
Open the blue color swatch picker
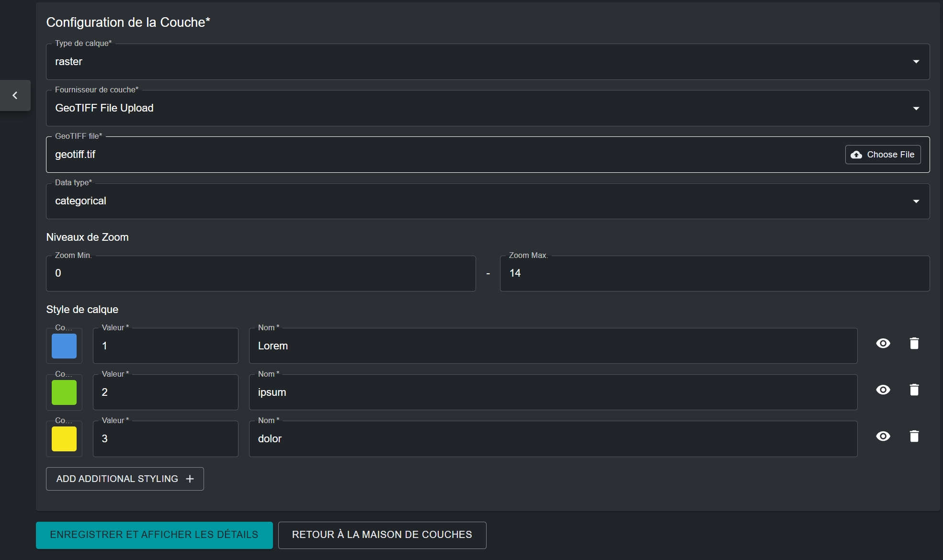coord(64,346)
